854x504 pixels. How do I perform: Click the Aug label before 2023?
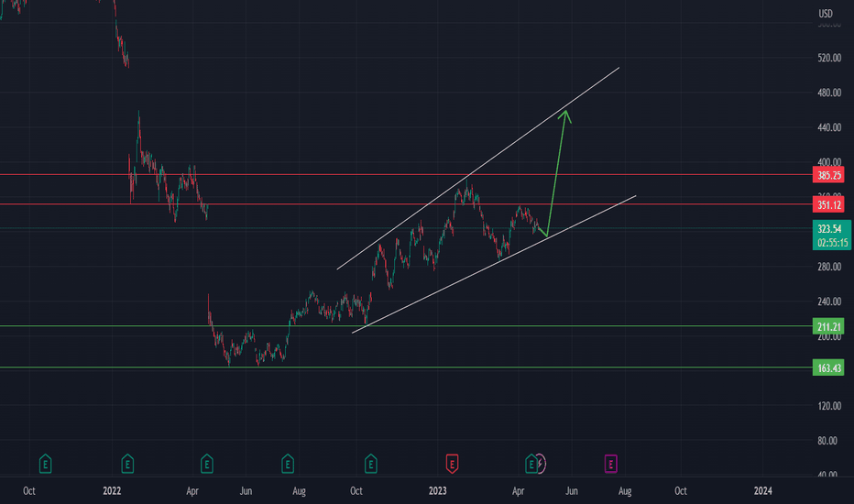pos(299,491)
